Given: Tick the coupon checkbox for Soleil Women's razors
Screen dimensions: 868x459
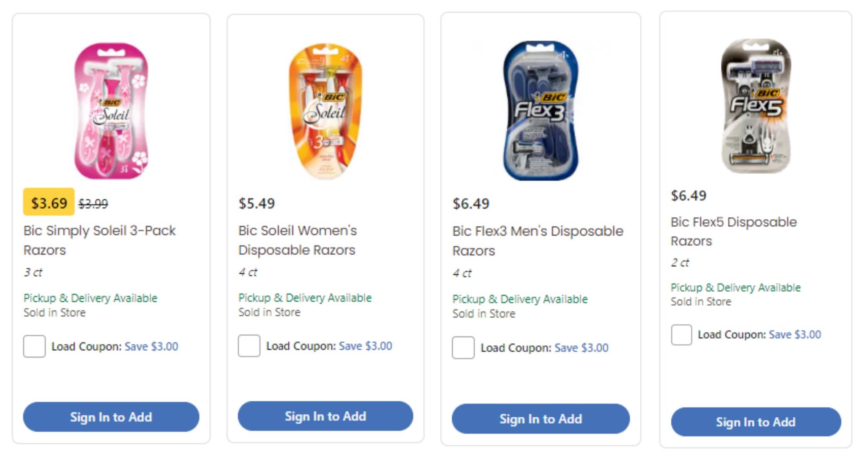Looking at the screenshot, I should click(x=249, y=346).
